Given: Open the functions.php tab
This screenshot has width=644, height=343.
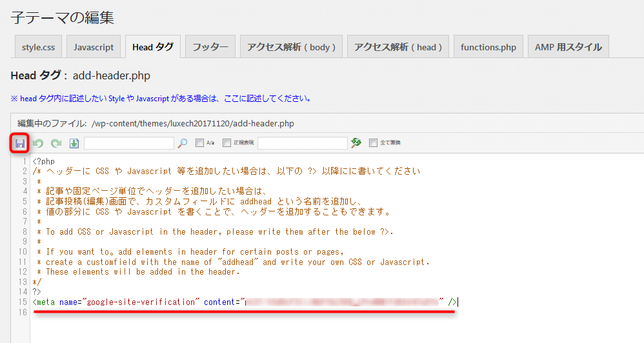Looking at the screenshot, I should pyautogui.click(x=488, y=47).
